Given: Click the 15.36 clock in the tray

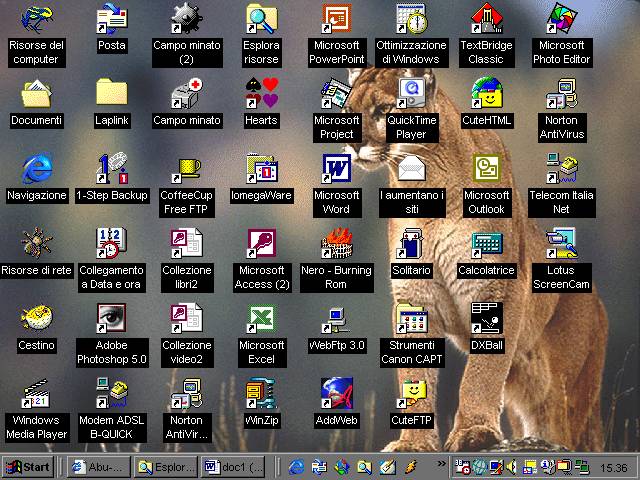Looking at the screenshot, I should click(x=613, y=468).
